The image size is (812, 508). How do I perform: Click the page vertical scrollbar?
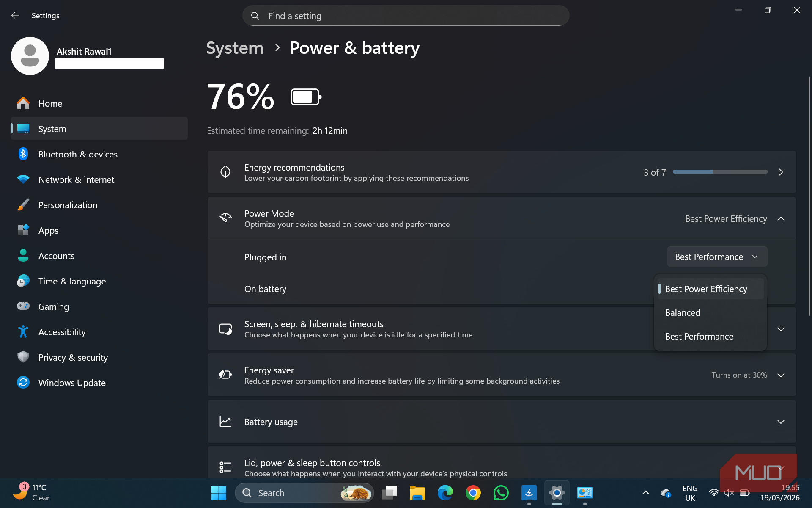tap(809, 196)
